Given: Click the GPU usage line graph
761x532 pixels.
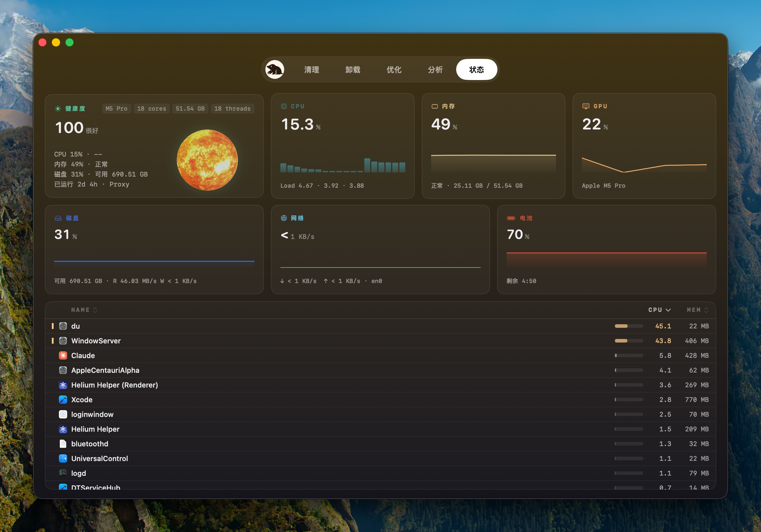Looking at the screenshot, I should pyautogui.click(x=644, y=165).
